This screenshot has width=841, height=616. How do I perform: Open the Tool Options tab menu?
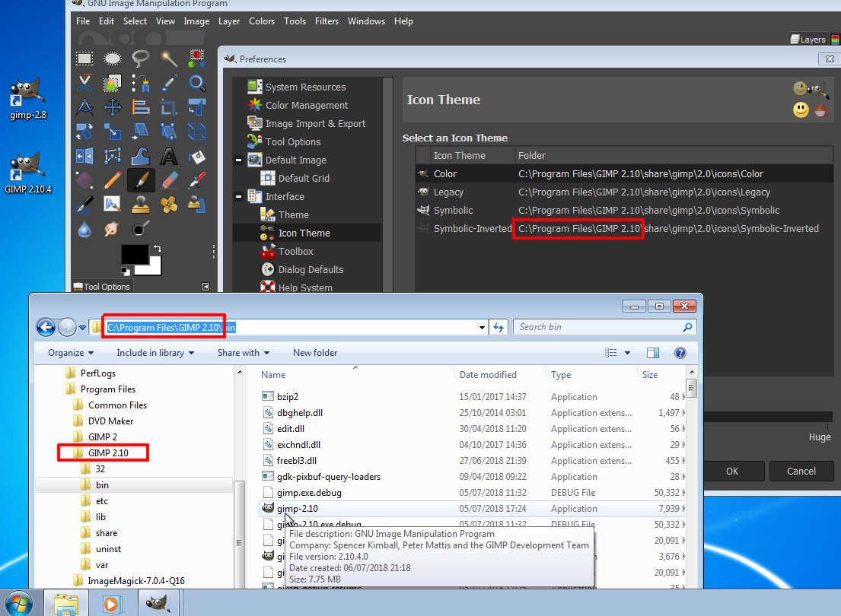tap(205, 286)
